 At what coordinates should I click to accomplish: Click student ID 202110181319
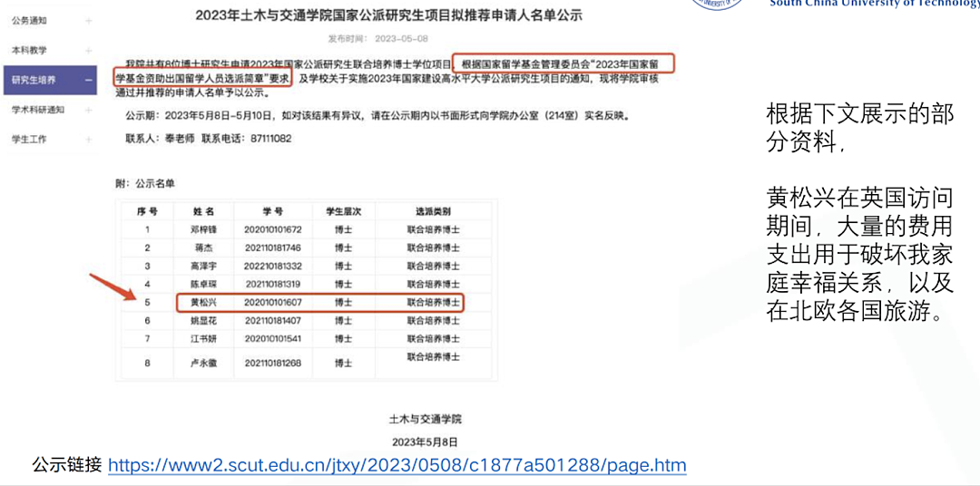[x=272, y=284]
